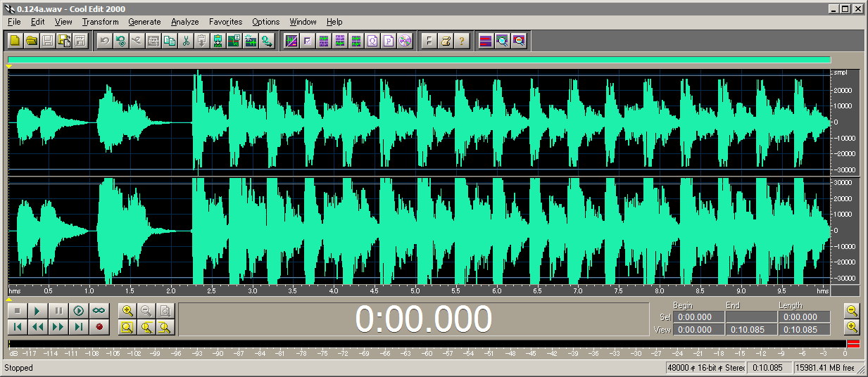Click the Cut scissors icon in toolbar

point(186,41)
